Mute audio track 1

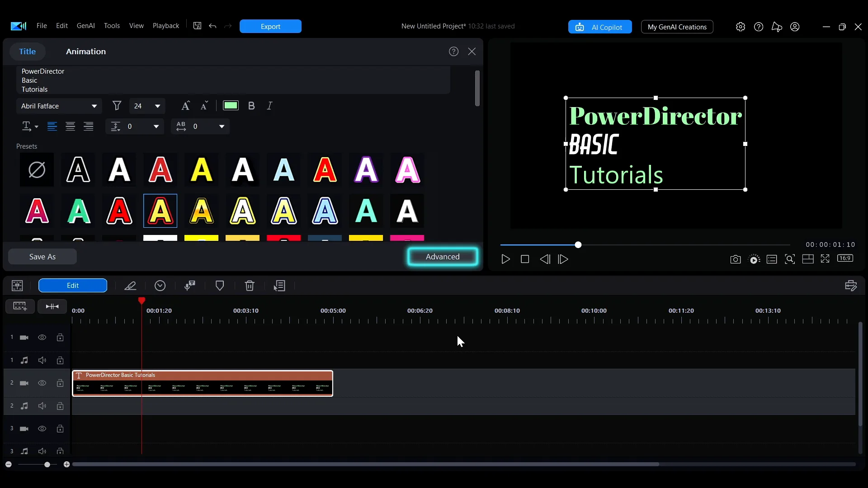(x=42, y=361)
